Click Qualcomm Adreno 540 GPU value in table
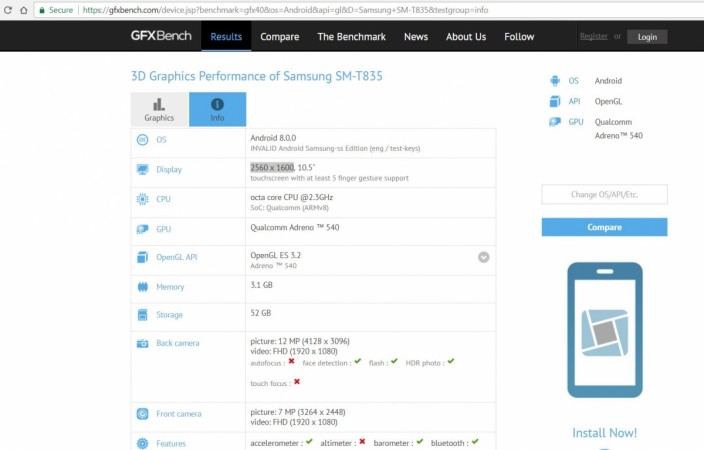704x450 pixels. pos(295,227)
